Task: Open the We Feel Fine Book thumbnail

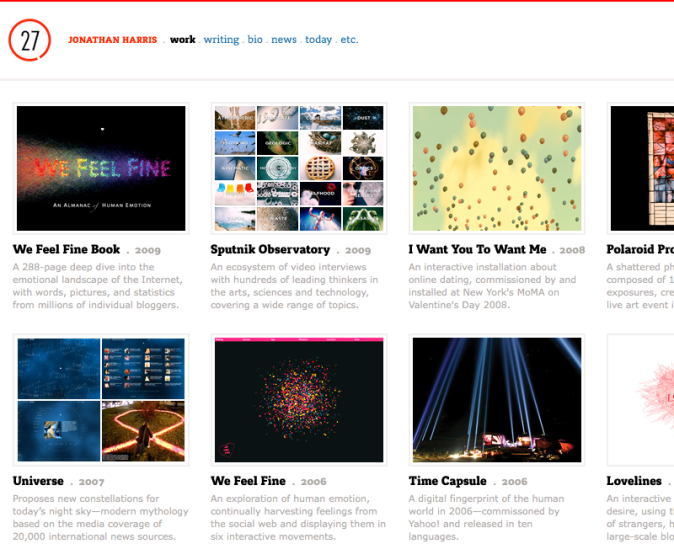Action: (x=101, y=168)
